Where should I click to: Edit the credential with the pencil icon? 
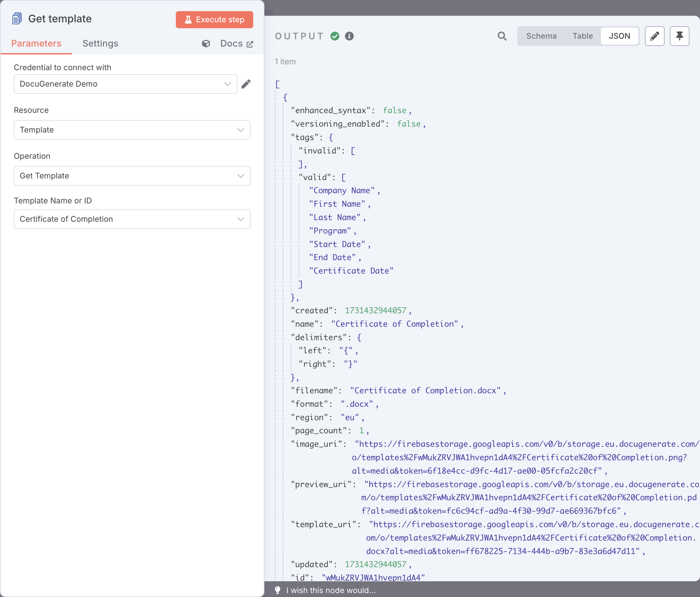[246, 84]
